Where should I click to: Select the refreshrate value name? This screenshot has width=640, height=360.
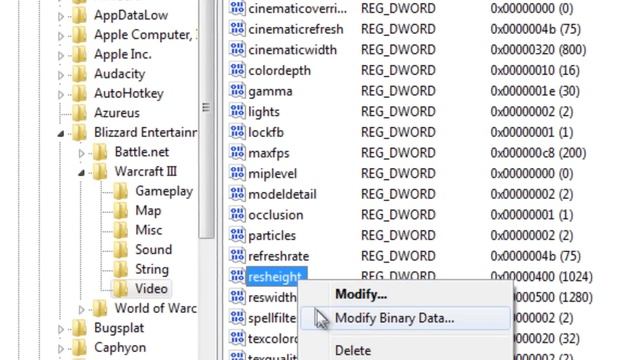coord(278,256)
